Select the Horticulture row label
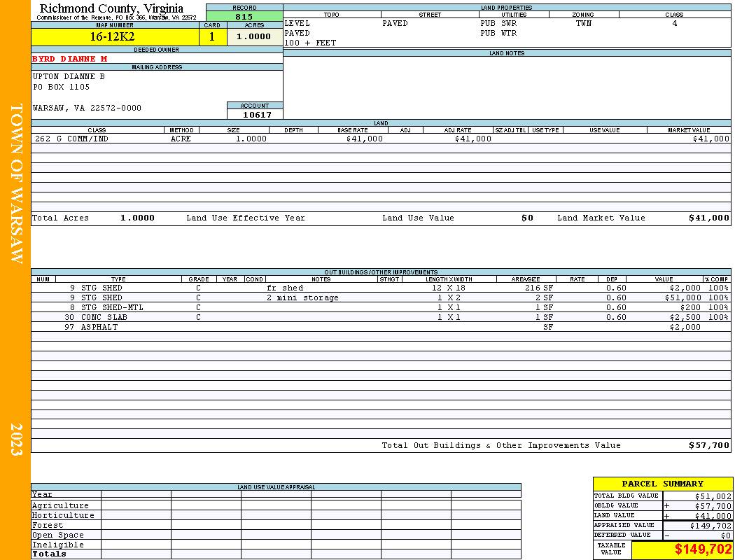This screenshot has height=560, width=735. [63, 515]
